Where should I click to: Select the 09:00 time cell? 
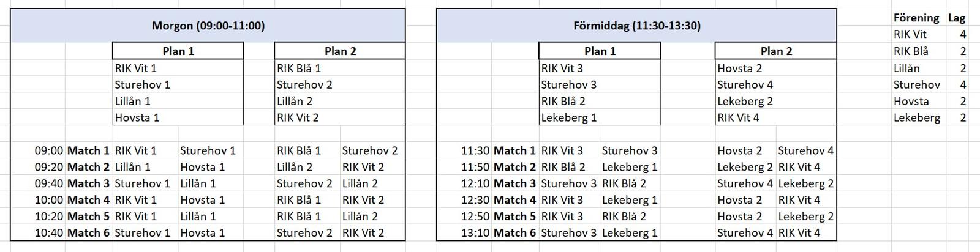pos(49,150)
